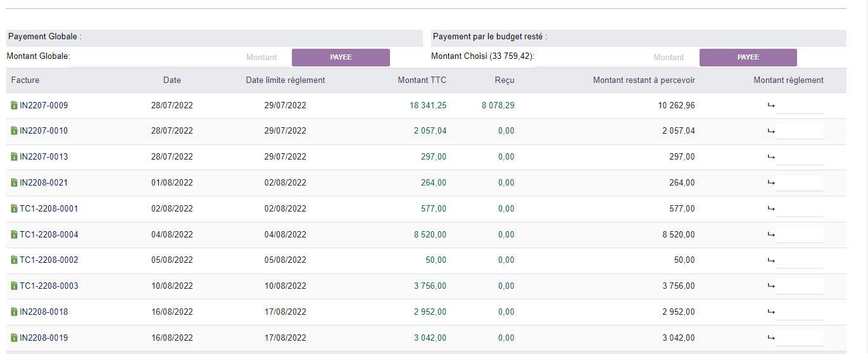Screen dimensions: 868x354
Task: Click the fill arrow icon for IN2208-0021 row
Action: (771, 183)
